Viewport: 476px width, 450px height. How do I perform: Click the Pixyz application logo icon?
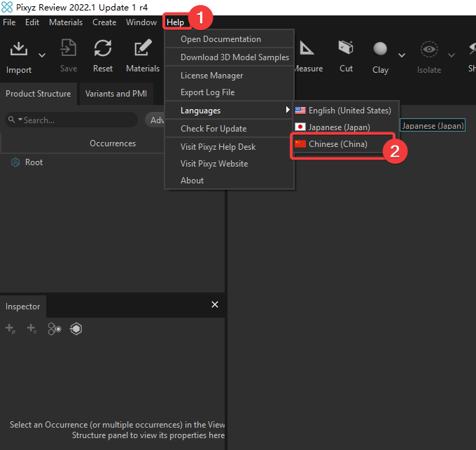(x=7, y=7)
